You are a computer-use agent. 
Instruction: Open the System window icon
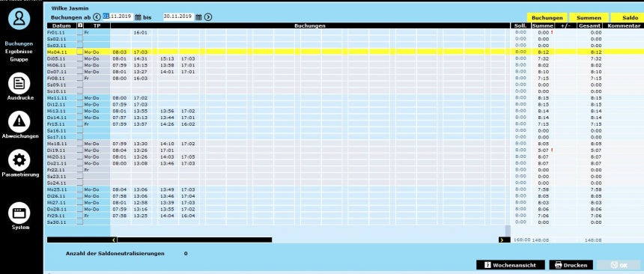tap(19, 213)
